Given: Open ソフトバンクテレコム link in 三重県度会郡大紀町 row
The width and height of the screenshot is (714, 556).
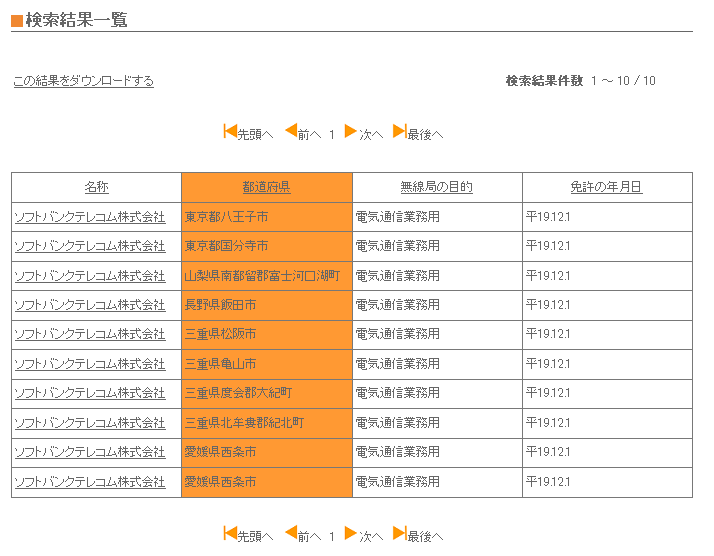Looking at the screenshot, I should 90,393.
